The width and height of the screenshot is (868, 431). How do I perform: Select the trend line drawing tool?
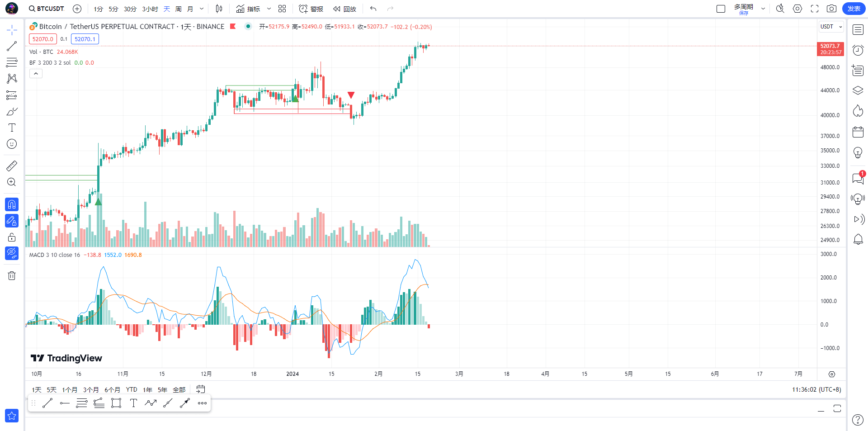tap(12, 46)
